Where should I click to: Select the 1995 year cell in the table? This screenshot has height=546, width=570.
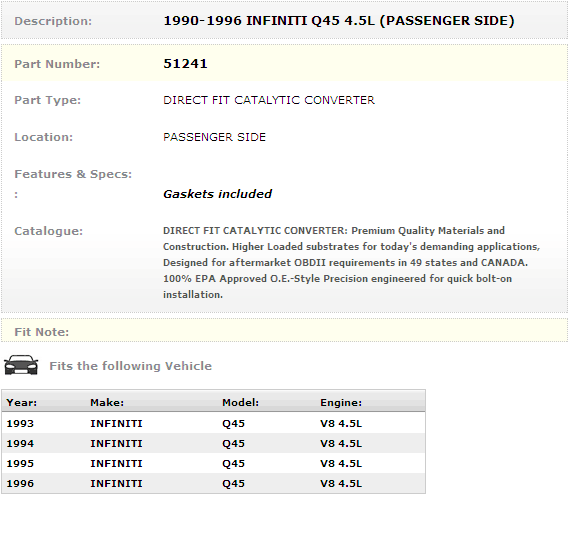(x=20, y=463)
